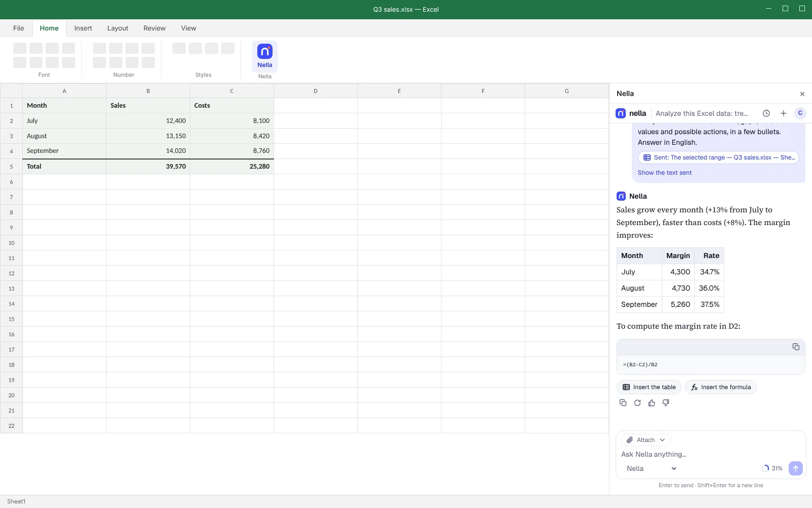The height and width of the screenshot is (508, 812).
Task: Select cell containing 13,150
Action: (148, 136)
